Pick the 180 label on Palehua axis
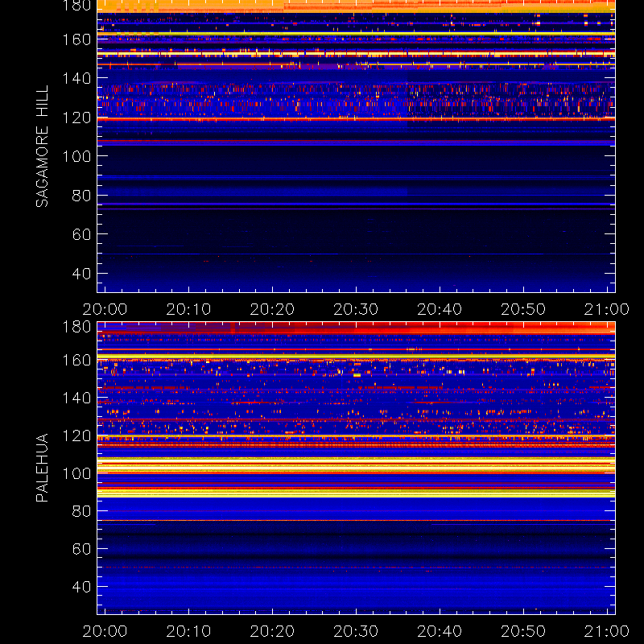 coord(76,327)
